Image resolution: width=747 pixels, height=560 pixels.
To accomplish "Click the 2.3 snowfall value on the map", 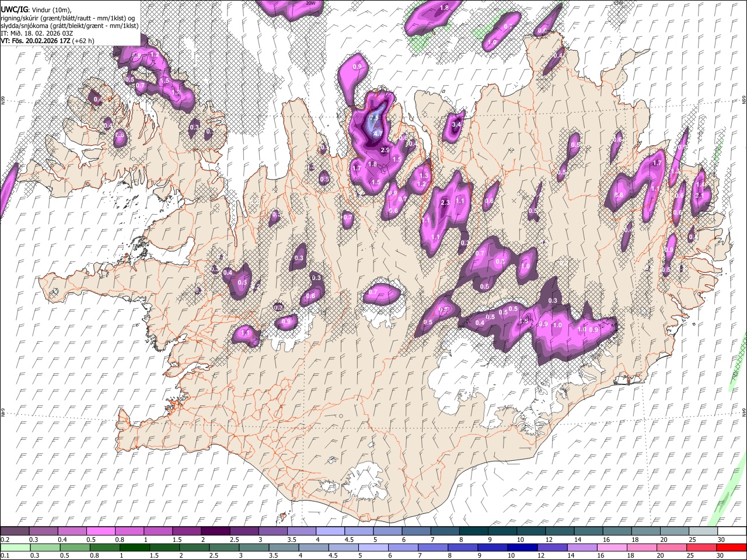I will (x=445, y=202).
